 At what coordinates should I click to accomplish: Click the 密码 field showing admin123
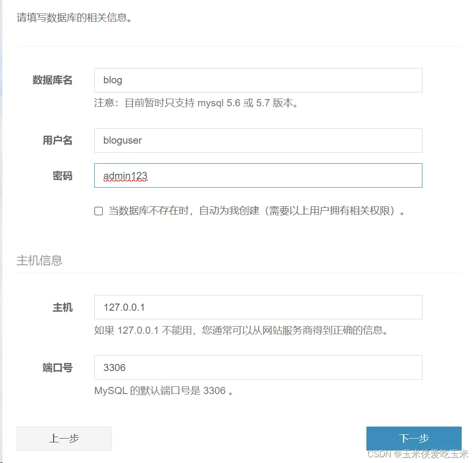coord(258,176)
